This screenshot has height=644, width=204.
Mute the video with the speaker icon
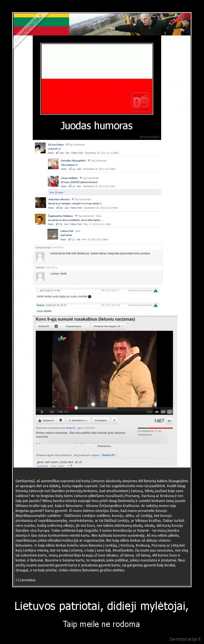click(52, 412)
